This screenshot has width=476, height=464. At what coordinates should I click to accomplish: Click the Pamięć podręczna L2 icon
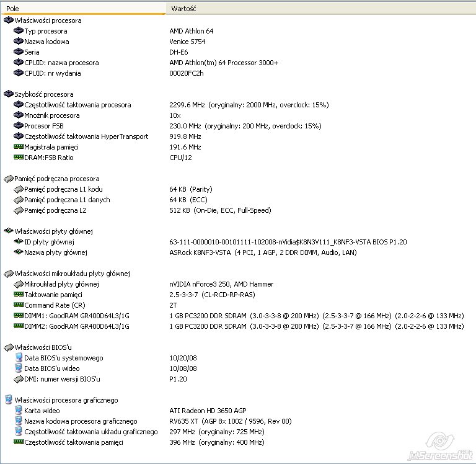pyautogui.click(x=19, y=210)
